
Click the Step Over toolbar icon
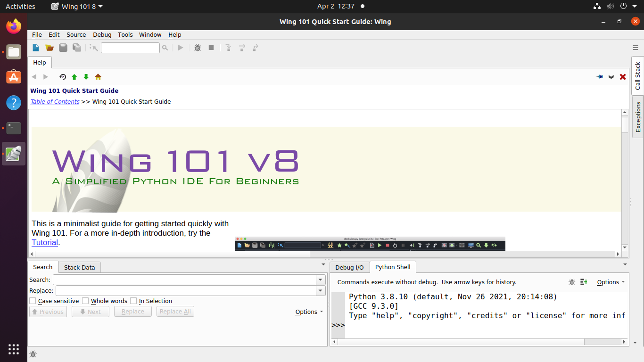[x=242, y=48]
